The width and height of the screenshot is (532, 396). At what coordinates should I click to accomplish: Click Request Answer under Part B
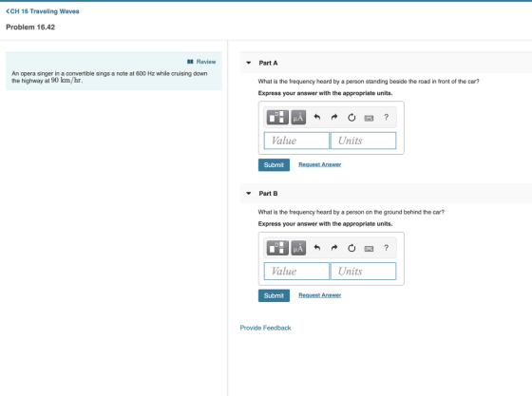click(x=319, y=295)
